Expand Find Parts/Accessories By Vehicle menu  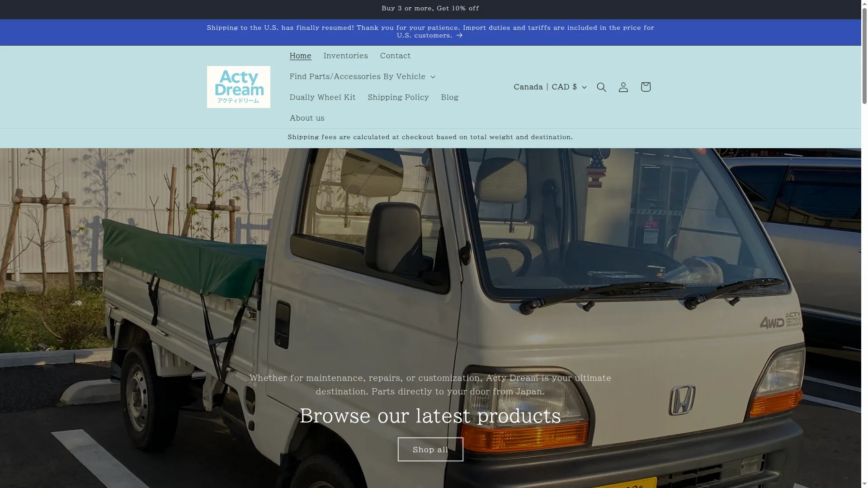[x=362, y=76]
